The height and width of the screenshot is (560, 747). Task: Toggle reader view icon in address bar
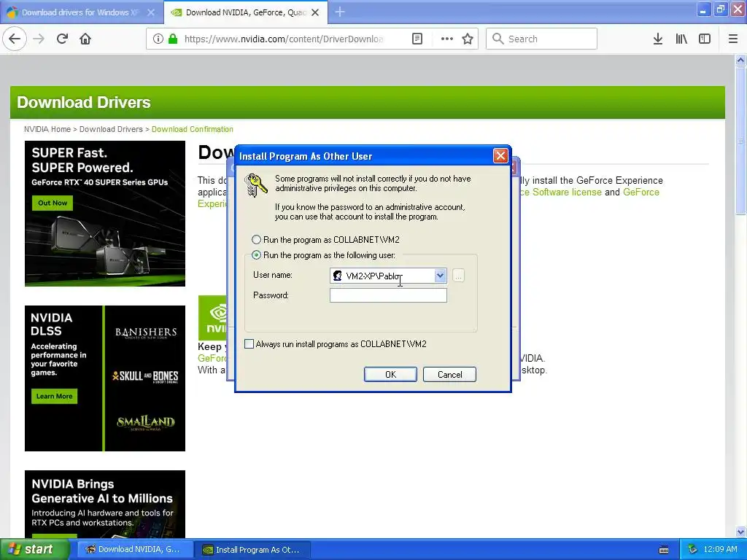[x=417, y=39]
